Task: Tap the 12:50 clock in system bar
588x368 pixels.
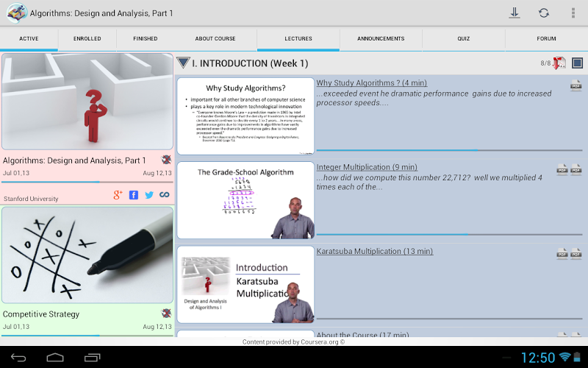Action: 538,358
